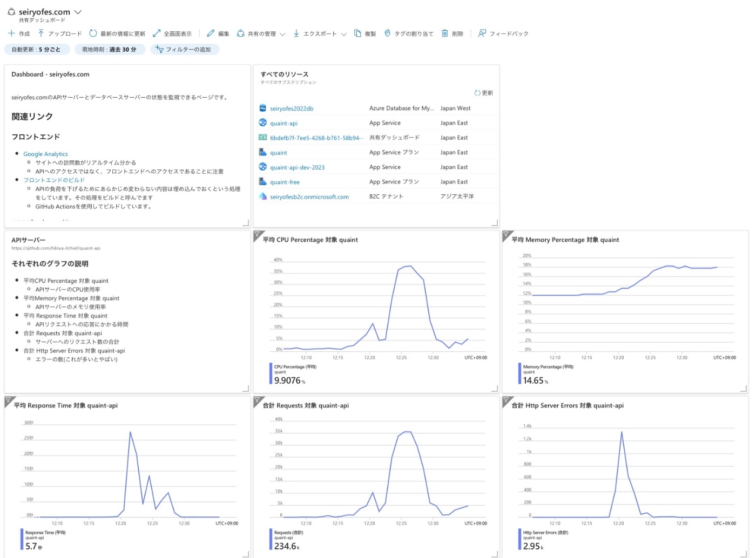This screenshot has height=558, width=756.
Task: Click the App Service icon for quaint-api
Action: pyautogui.click(x=262, y=123)
